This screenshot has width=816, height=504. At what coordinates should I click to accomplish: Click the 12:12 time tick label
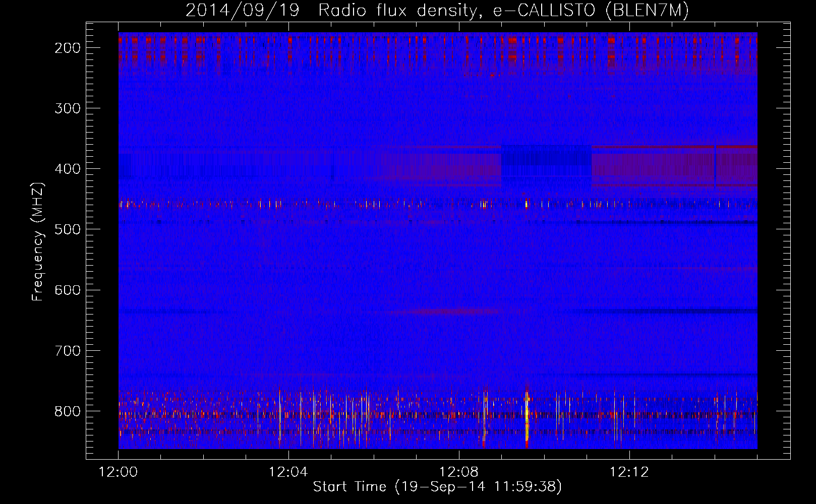tap(629, 472)
